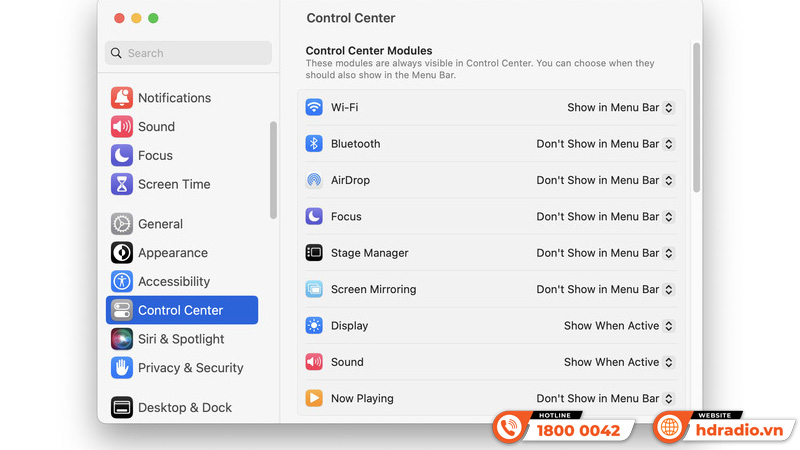Click the Now Playing module icon
Image resolution: width=800 pixels, height=450 pixels.
click(x=314, y=398)
